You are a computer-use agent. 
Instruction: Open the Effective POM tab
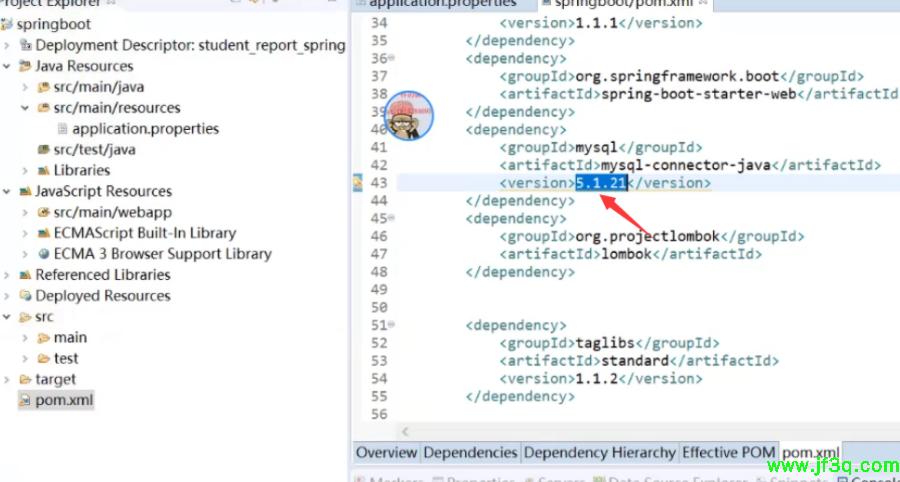click(x=728, y=453)
